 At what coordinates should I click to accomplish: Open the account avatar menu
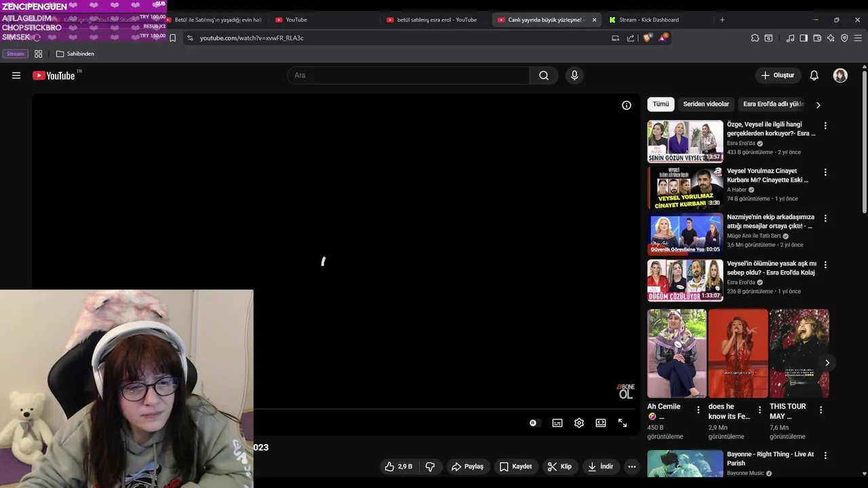coord(840,75)
